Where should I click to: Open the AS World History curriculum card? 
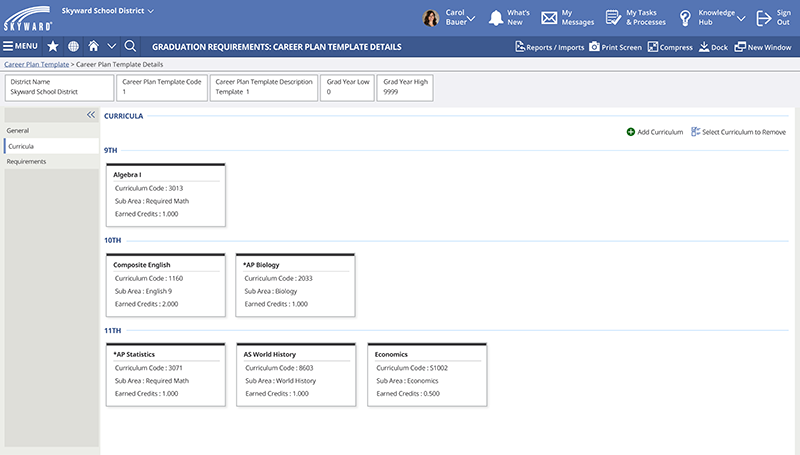point(296,374)
